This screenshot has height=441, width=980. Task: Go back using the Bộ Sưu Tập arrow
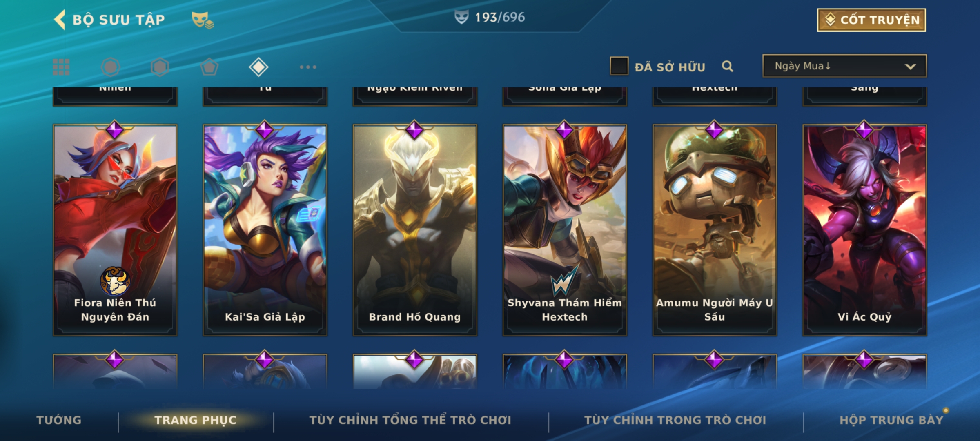(x=60, y=20)
